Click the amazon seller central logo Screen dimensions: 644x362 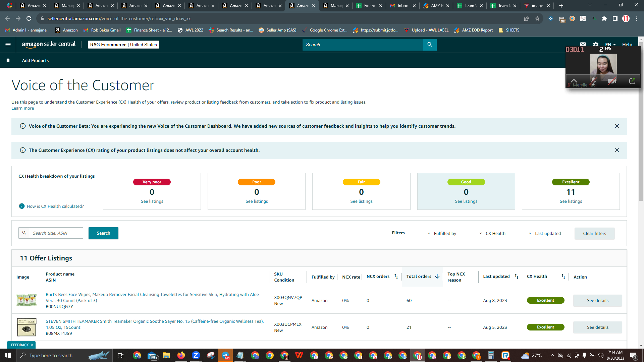coord(49,45)
